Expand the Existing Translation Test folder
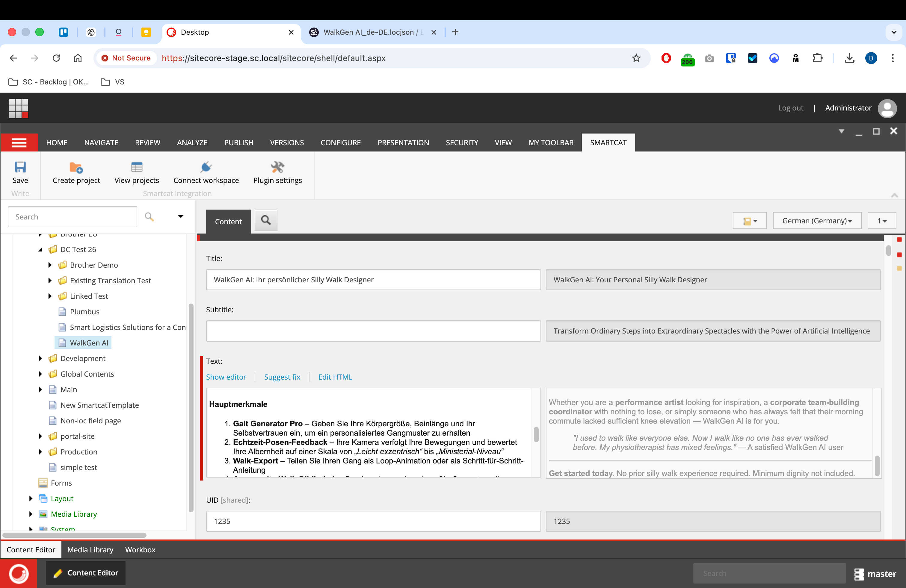The width and height of the screenshot is (906, 588). (x=50, y=281)
